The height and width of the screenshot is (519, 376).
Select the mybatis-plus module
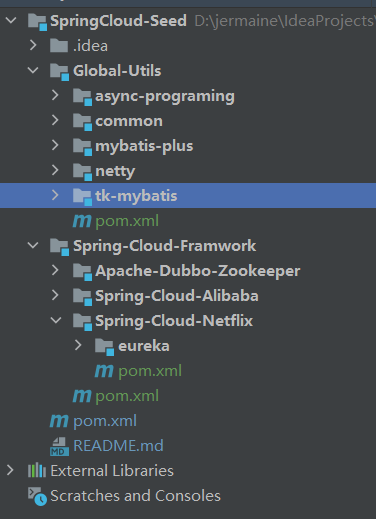click(144, 146)
